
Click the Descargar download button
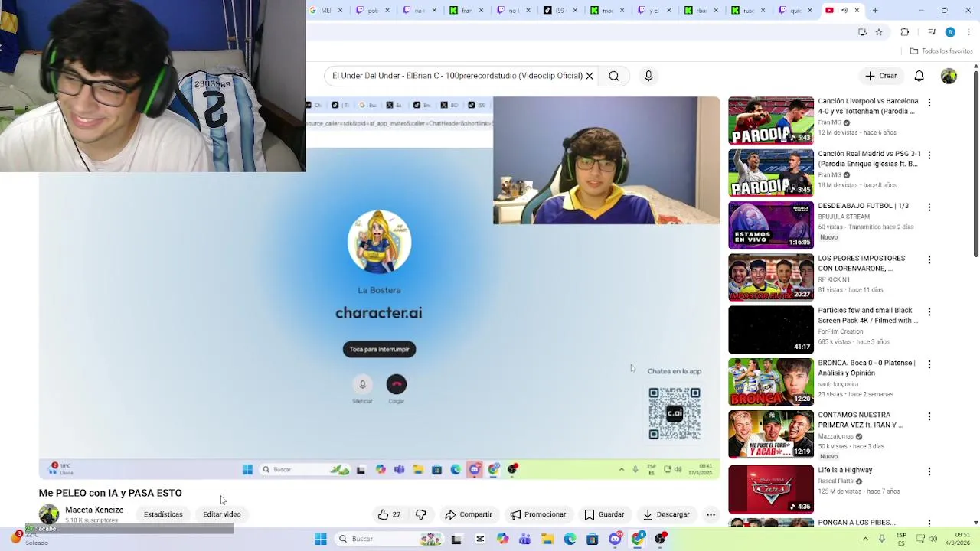click(x=666, y=514)
